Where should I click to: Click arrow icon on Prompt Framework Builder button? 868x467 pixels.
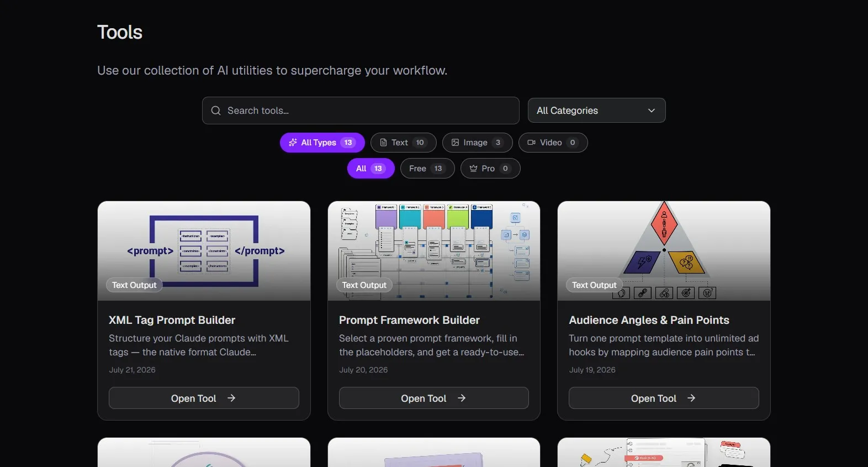462,398
